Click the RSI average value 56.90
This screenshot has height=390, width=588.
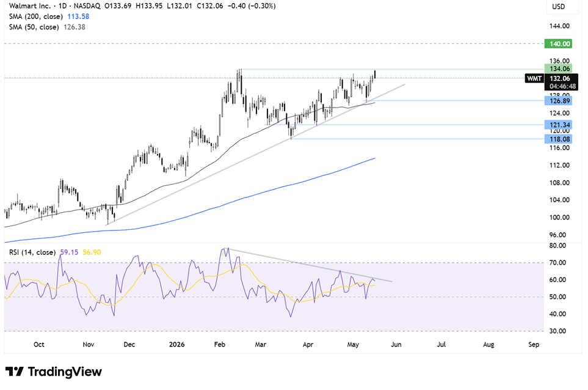(92, 252)
